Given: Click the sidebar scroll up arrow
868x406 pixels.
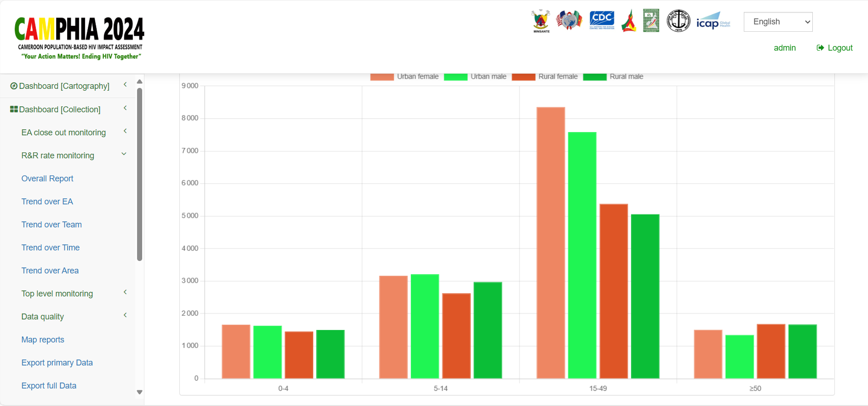Looking at the screenshot, I should [139, 81].
